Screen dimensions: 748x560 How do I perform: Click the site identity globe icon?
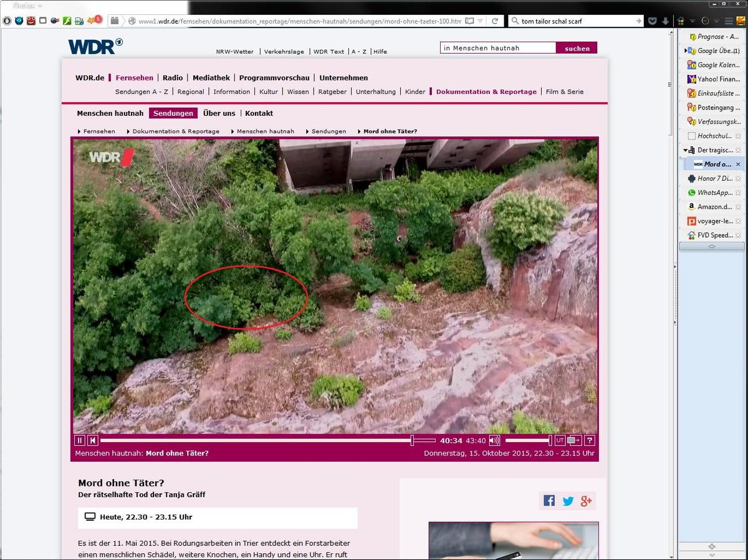click(132, 21)
